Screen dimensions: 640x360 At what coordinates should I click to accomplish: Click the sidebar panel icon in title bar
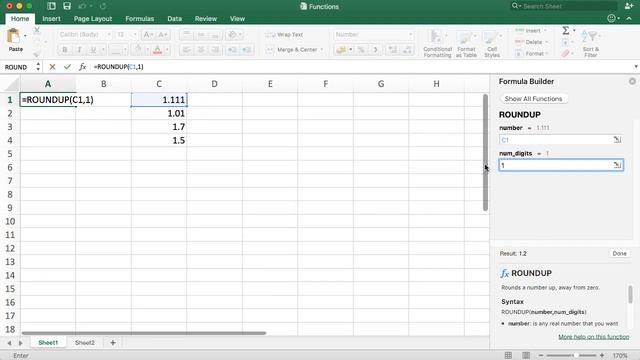click(x=51, y=6)
